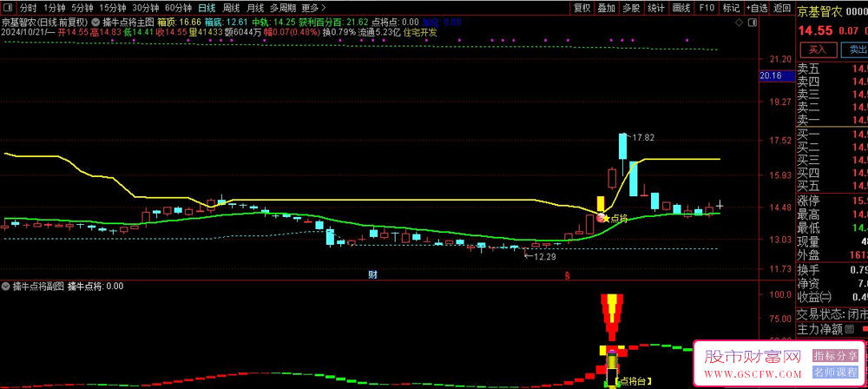This screenshot has height=389, width=868.
Task: Click the diamond marker icon in the chart corner
Action: [738, 23]
